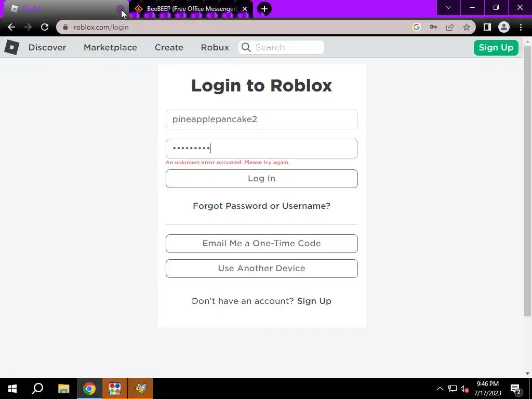Open a new tab with plus button

click(264, 9)
